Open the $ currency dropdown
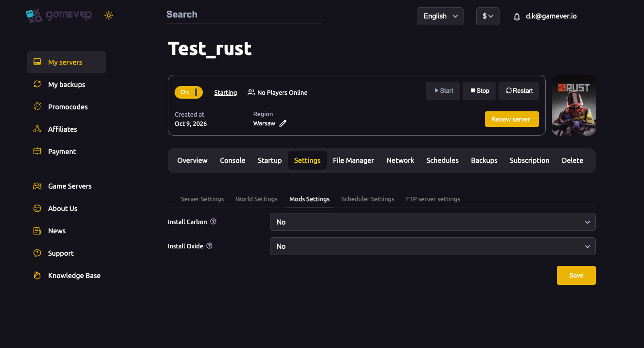The image size is (644, 348). coord(488,16)
